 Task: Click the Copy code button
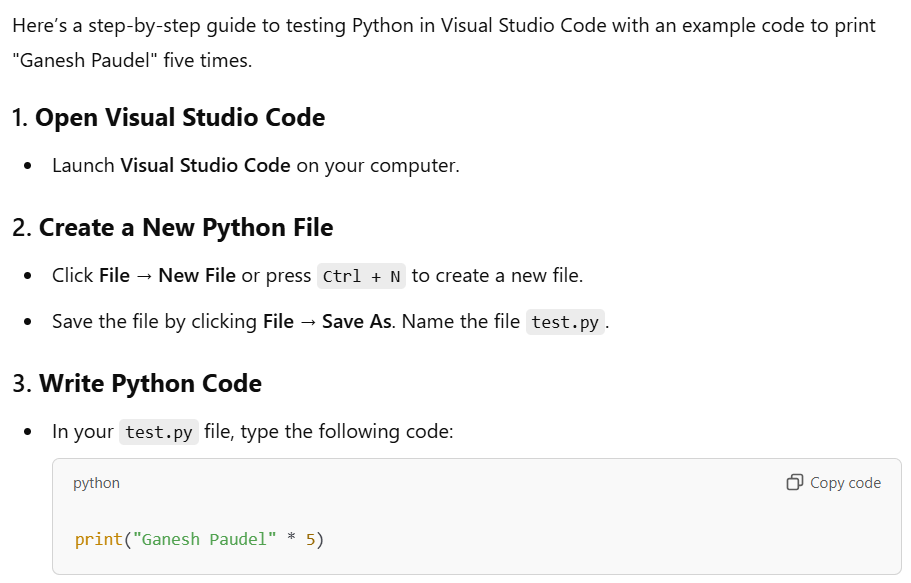[x=834, y=483]
